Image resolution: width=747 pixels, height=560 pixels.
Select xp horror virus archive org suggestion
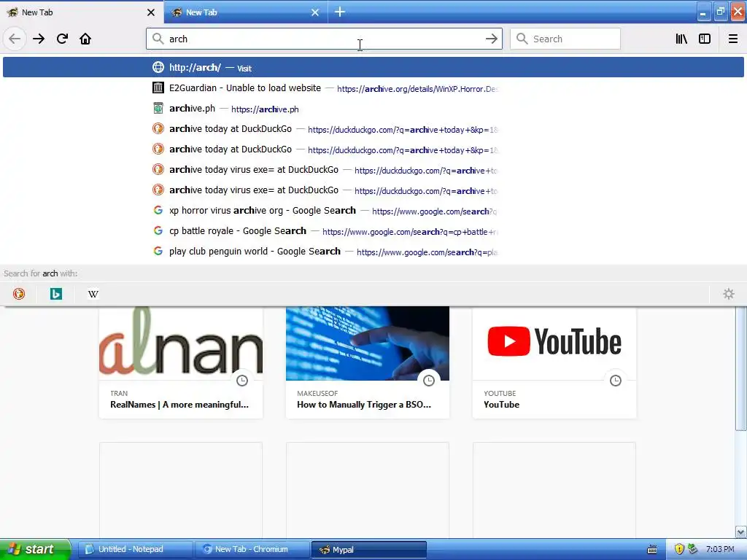pyautogui.click(x=373, y=211)
